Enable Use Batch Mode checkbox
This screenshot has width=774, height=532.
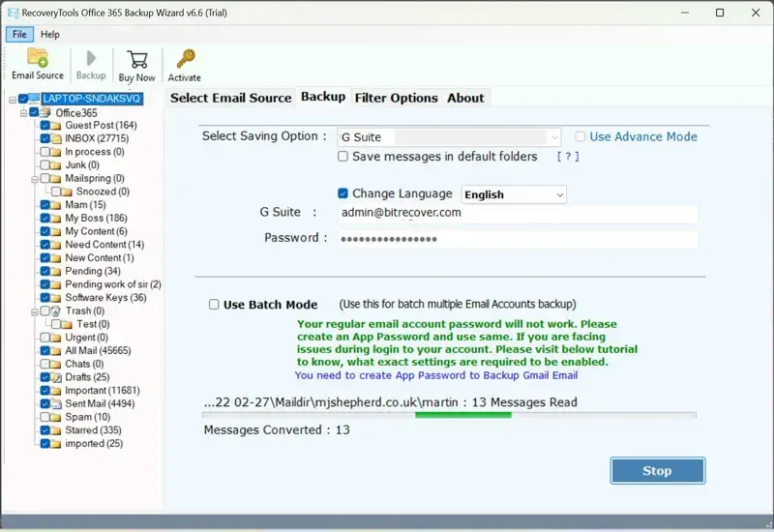[214, 305]
